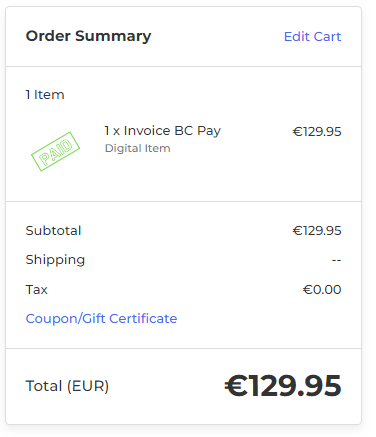Click the Coupon/Gift Certificate link
The image size is (376, 437).
click(x=101, y=319)
